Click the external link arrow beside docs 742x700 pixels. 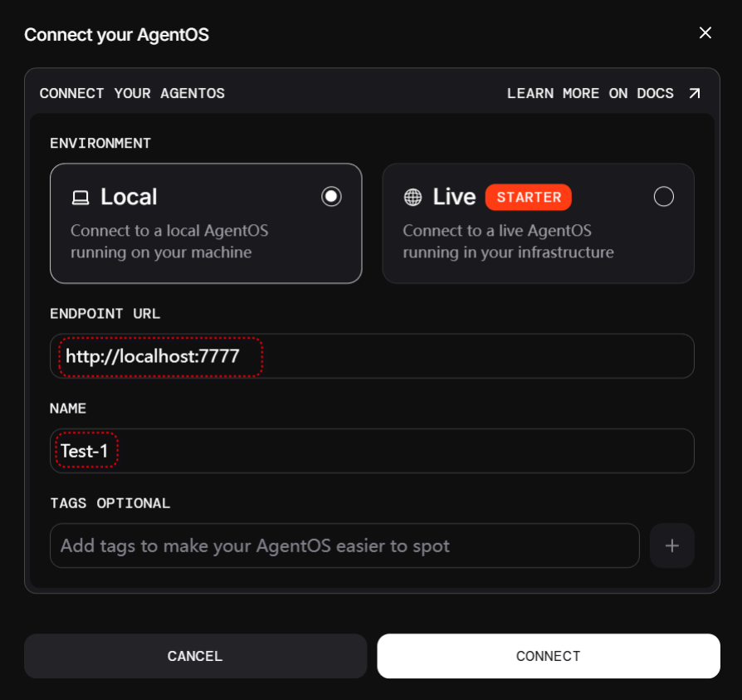(x=695, y=93)
